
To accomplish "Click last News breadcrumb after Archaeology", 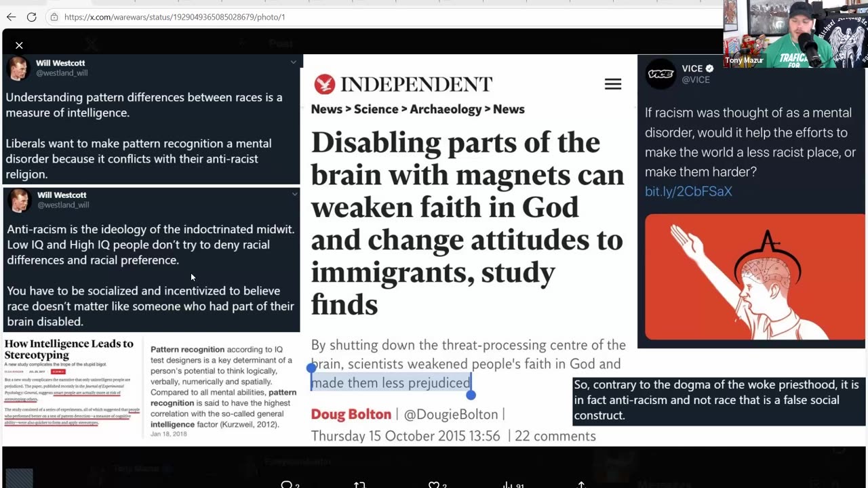I will pos(509,109).
